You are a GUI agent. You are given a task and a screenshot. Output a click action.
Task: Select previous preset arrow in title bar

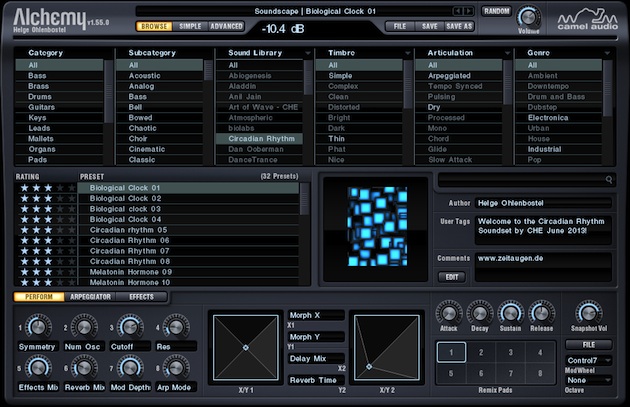click(x=458, y=11)
